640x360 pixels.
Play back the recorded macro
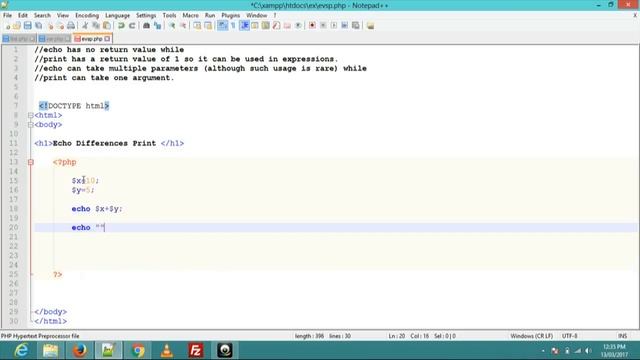pos(334,26)
